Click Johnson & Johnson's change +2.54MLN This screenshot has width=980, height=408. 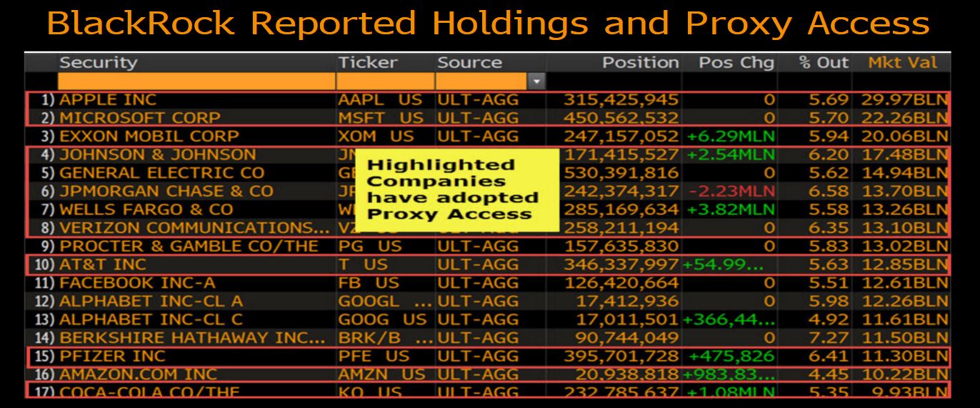pyautogui.click(x=729, y=154)
